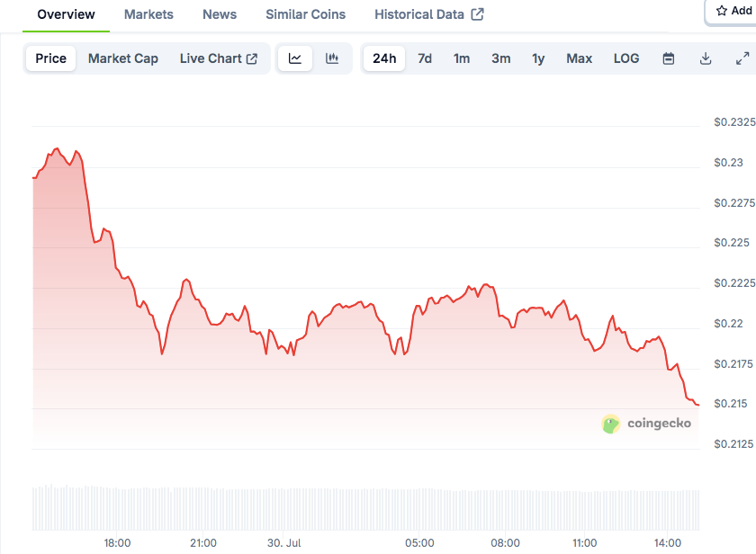Toggle LOG scale on chart
Viewport: 756px width, 554px height.
click(626, 58)
